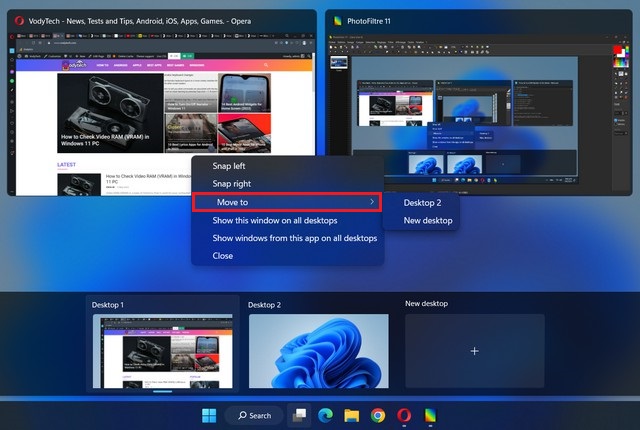The width and height of the screenshot is (640, 430).
Task: Expand Move to submenu arrow
Action: (x=372, y=202)
